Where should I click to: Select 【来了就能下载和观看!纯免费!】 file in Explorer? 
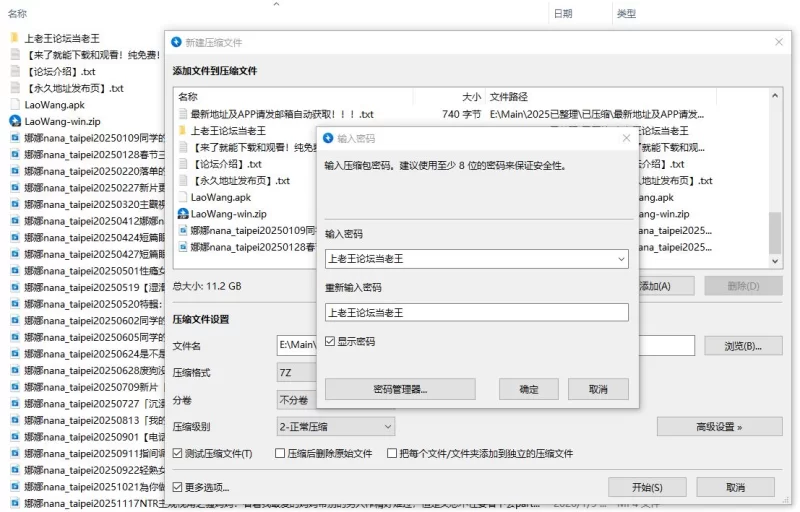[92, 55]
